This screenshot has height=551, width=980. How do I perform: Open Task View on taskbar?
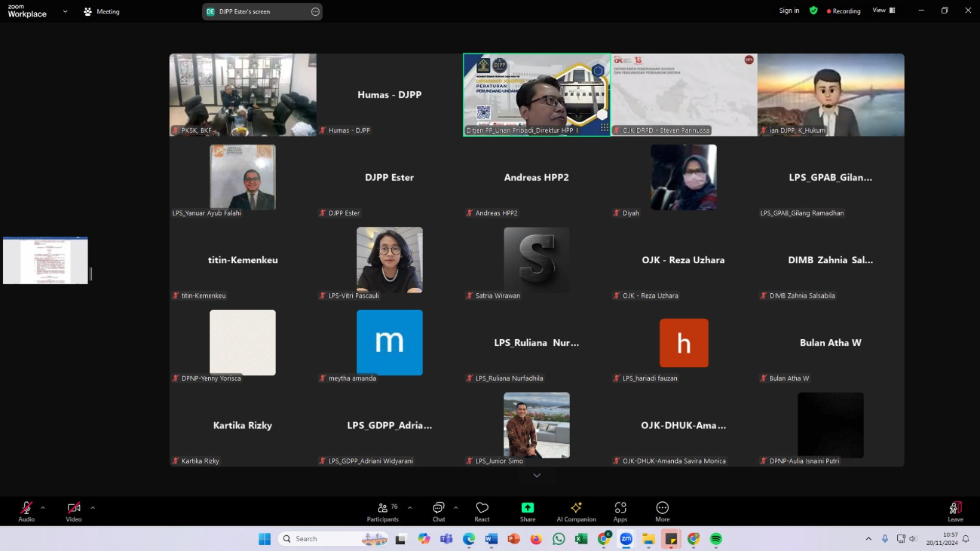point(401,539)
